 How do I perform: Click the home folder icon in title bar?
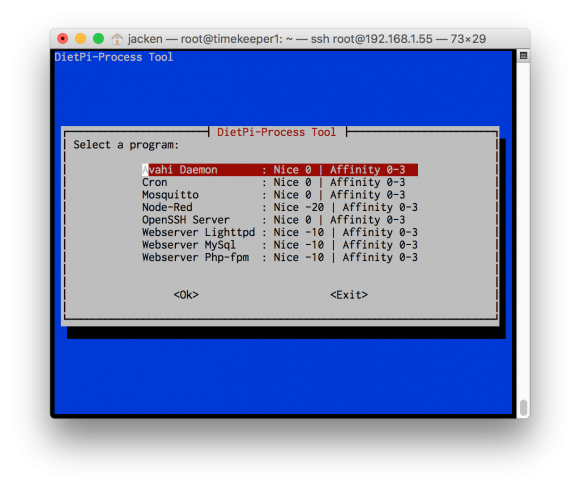117,39
